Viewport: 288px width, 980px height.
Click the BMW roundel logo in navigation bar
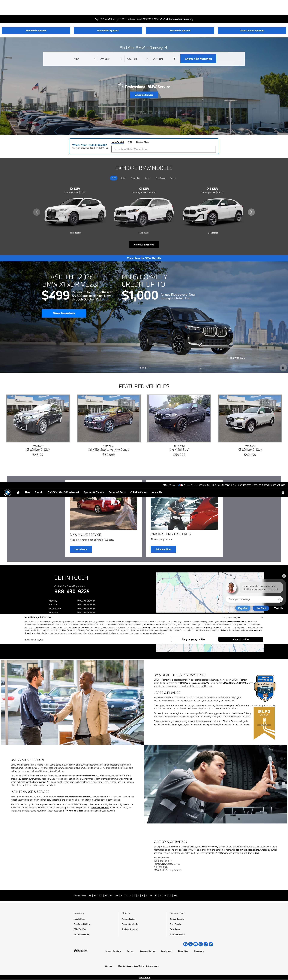[x=7, y=492]
